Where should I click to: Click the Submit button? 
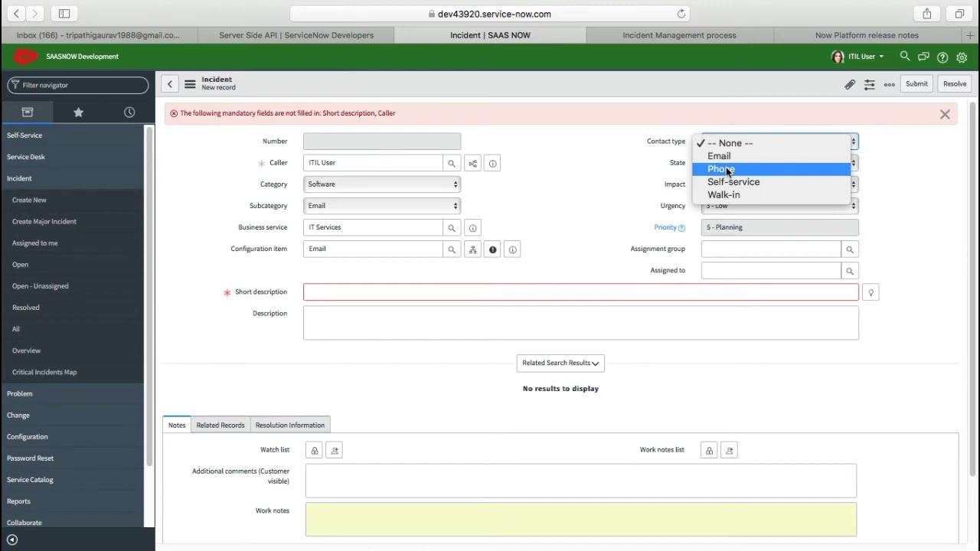click(916, 84)
